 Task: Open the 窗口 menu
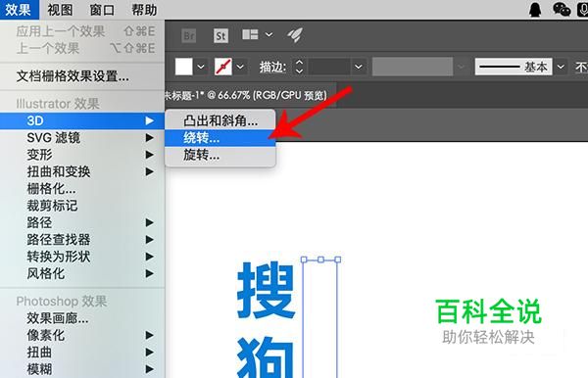coord(102,10)
